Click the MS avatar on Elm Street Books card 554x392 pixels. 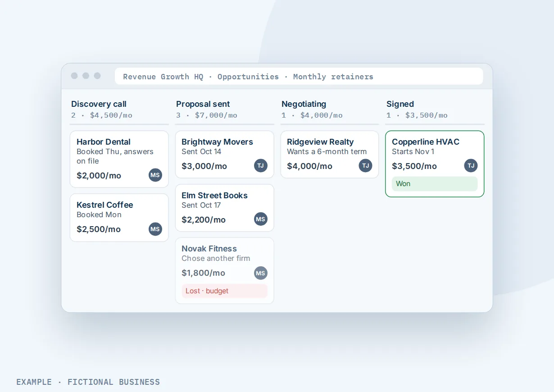click(x=261, y=219)
